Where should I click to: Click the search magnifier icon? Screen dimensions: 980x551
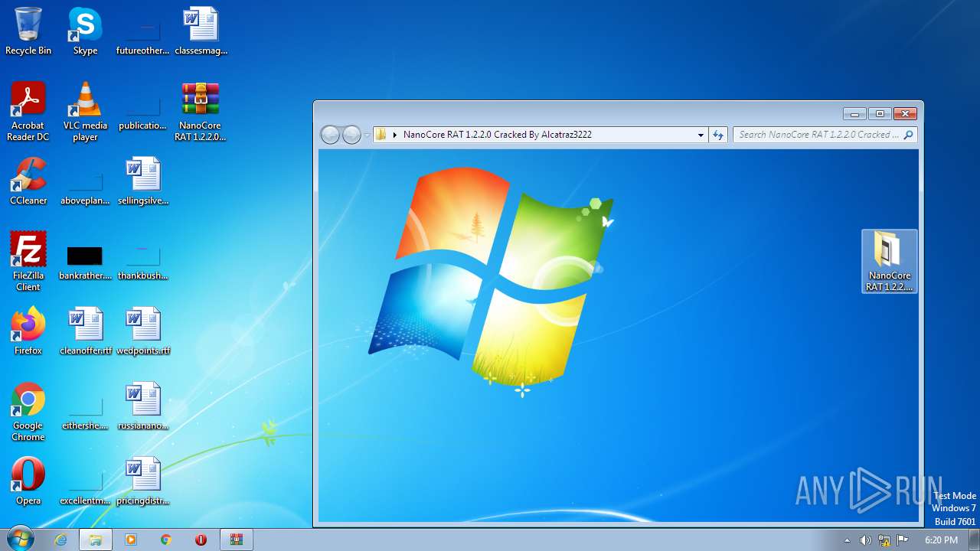[909, 135]
